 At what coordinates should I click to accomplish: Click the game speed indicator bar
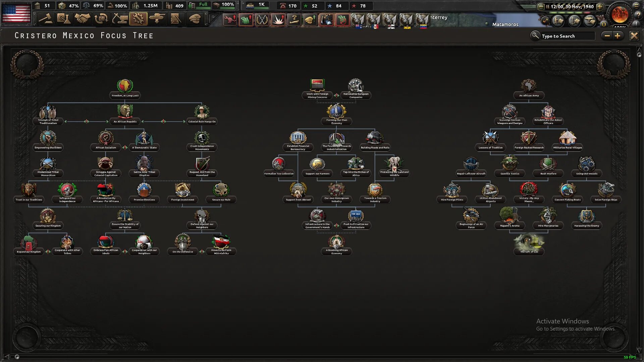[x=569, y=13]
